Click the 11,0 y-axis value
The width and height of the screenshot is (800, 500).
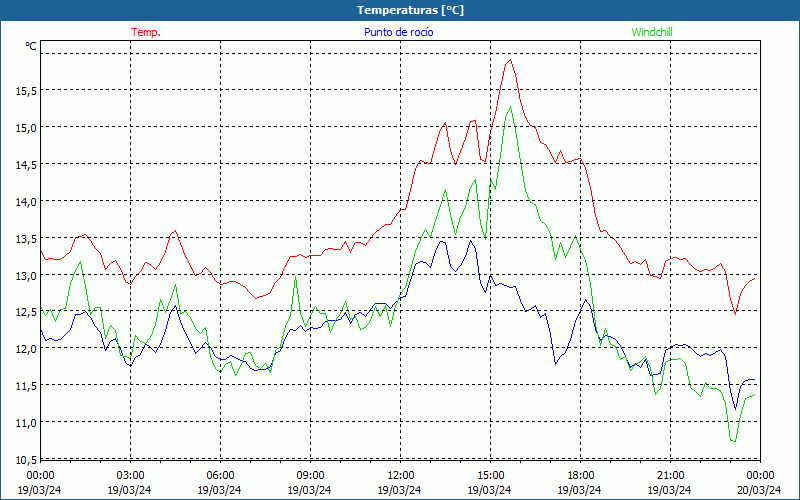27,423
